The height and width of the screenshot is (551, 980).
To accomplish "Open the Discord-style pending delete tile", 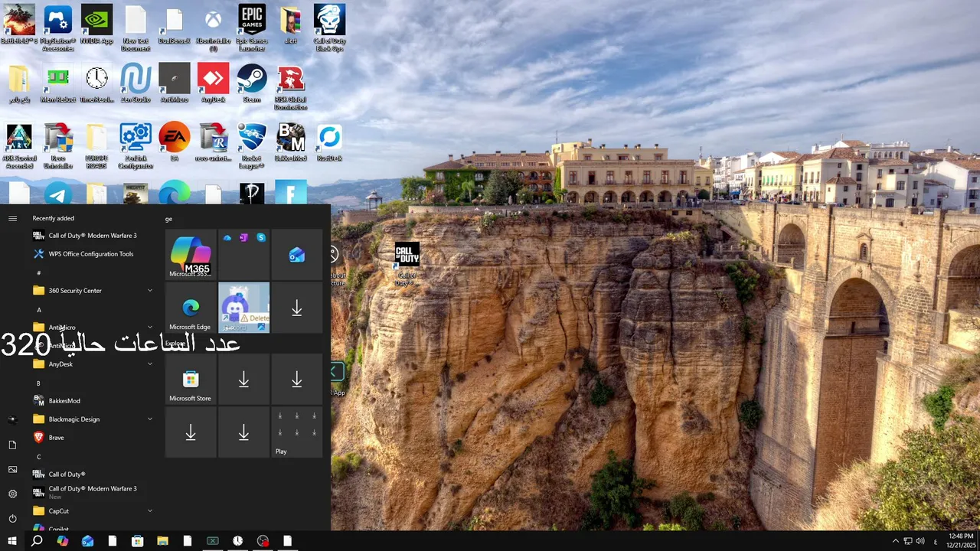I will pos(243,308).
